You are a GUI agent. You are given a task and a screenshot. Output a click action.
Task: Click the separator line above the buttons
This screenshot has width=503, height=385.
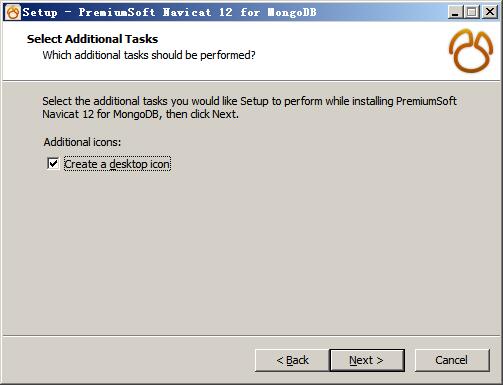pyautogui.click(x=251, y=336)
